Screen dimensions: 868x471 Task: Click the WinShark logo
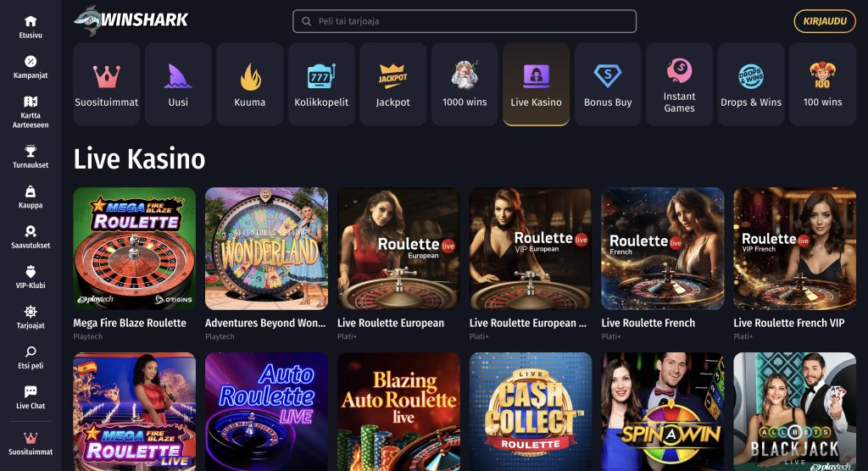point(131,20)
